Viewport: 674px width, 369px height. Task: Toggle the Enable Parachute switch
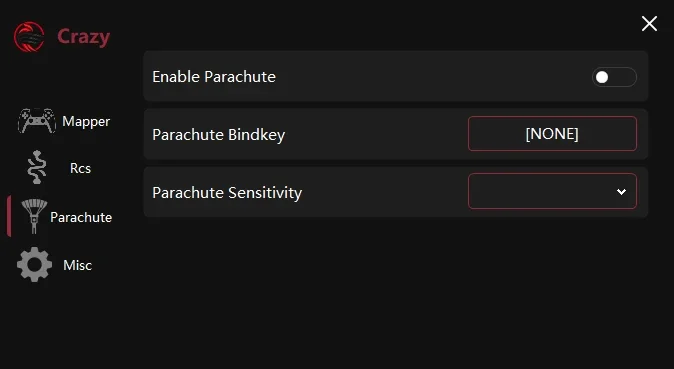click(x=614, y=77)
